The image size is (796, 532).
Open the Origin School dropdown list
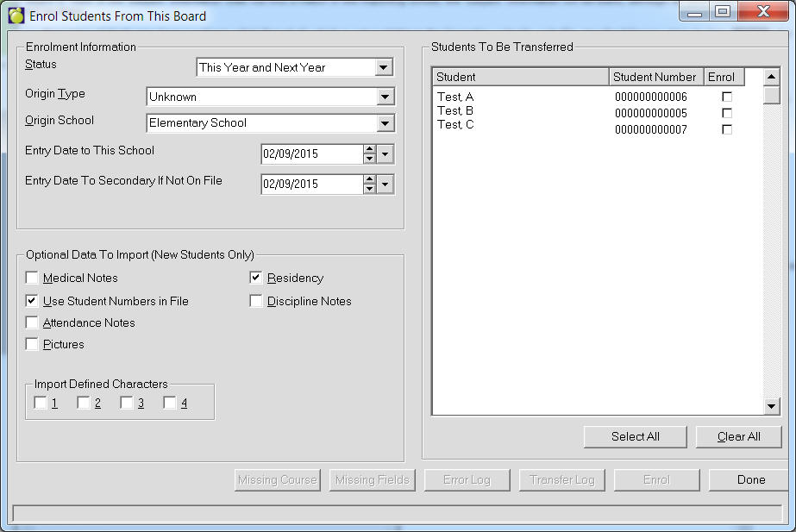(x=385, y=123)
